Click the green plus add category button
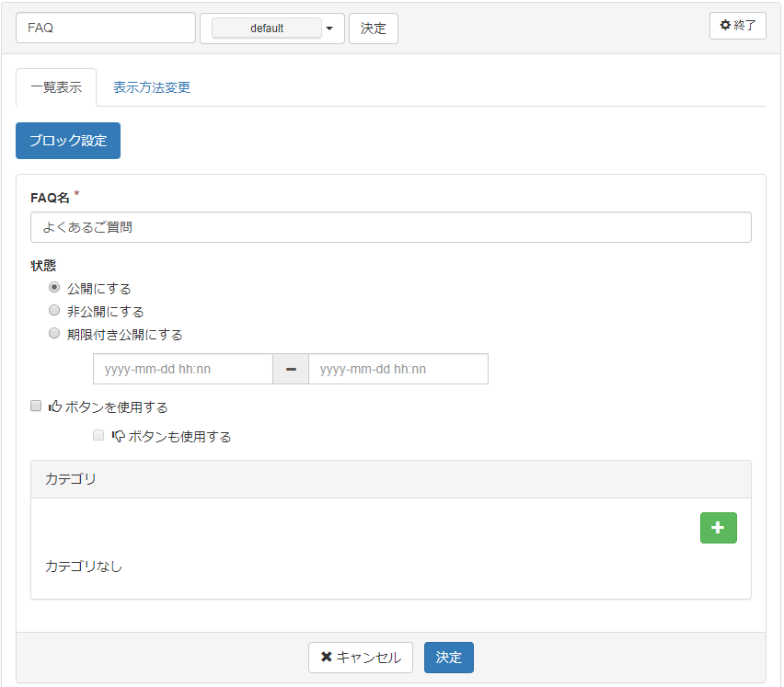Viewport: 784px width, 687px height. tap(718, 528)
